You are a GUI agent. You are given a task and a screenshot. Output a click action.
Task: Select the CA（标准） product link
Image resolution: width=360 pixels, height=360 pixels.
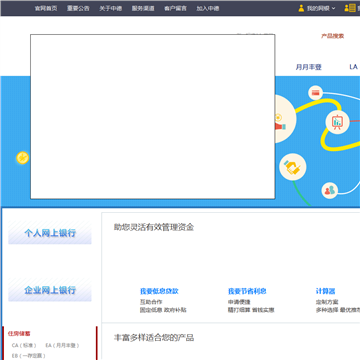[24, 345]
